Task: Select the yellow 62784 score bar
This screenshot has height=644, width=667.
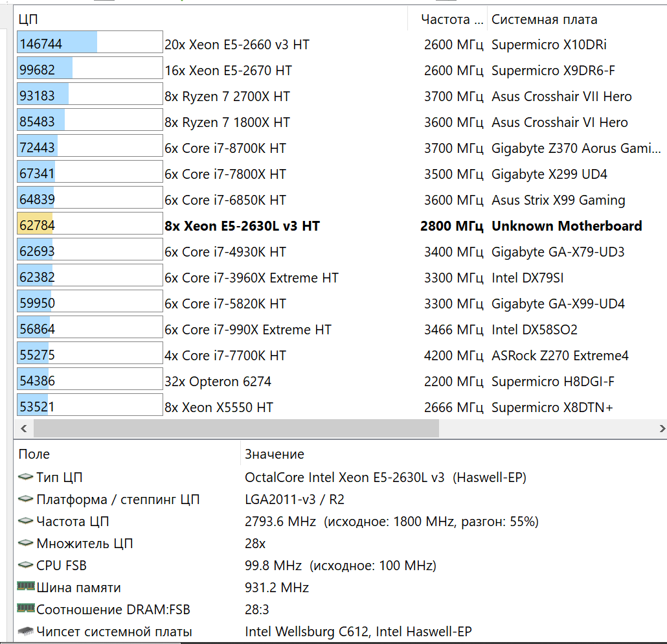Action: [x=90, y=223]
